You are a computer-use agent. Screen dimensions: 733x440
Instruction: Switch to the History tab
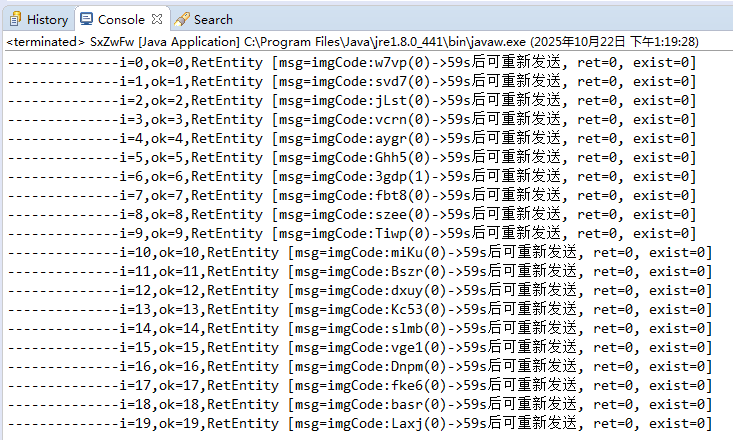coord(39,20)
